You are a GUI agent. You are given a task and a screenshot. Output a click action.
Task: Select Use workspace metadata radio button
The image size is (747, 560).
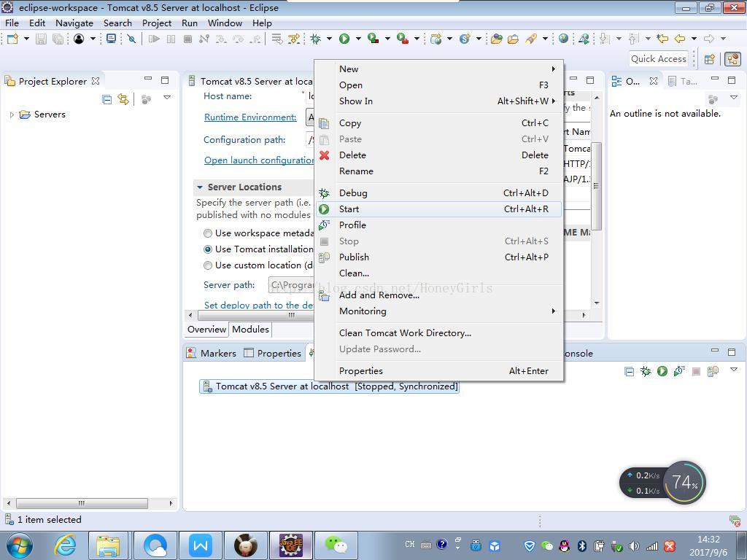(208, 233)
